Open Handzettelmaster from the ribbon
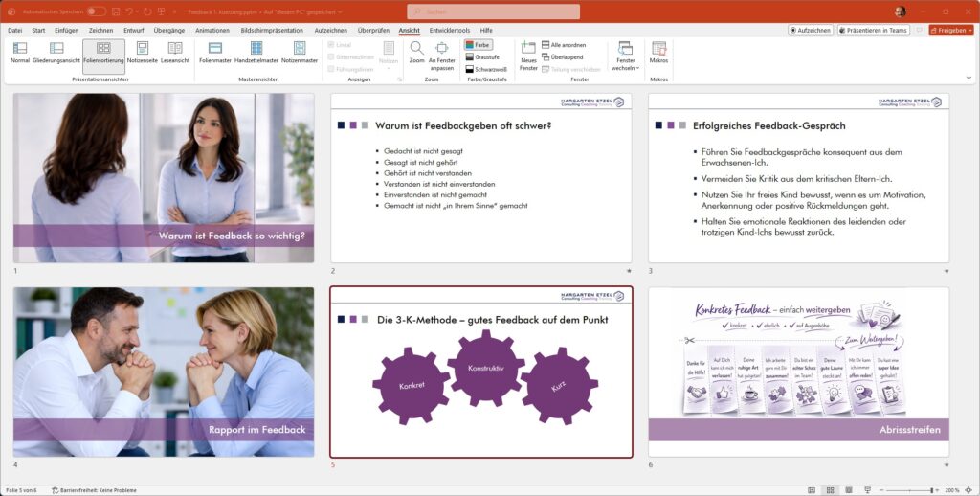The image size is (980, 496). pos(256,52)
